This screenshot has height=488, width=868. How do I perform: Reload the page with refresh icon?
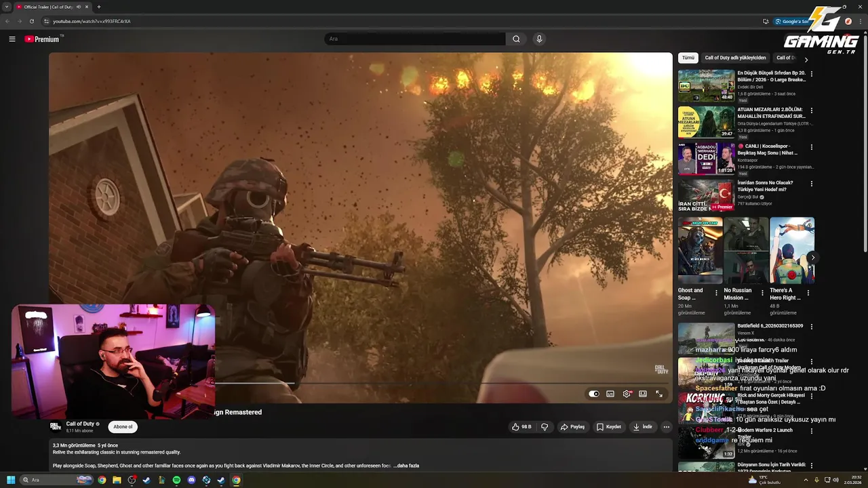[31, 21]
